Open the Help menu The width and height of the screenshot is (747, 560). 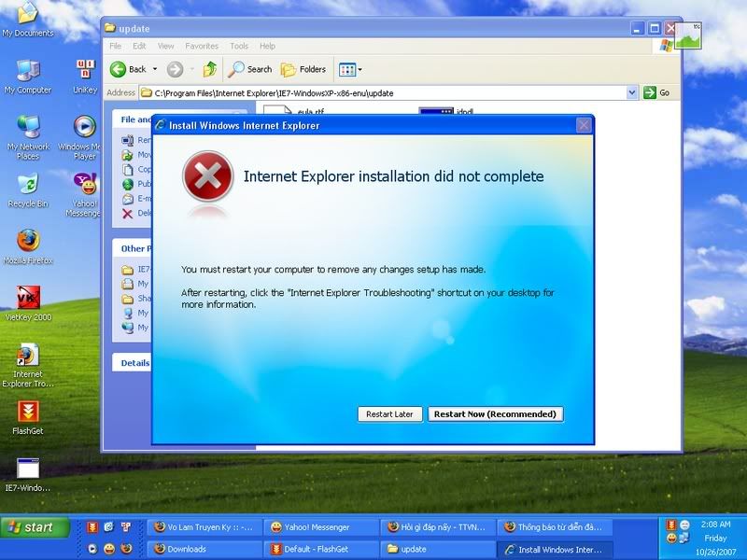[267, 46]
